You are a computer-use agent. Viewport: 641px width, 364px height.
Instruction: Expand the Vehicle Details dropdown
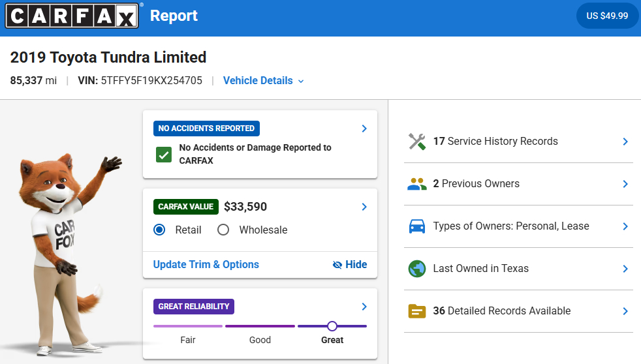[263, 81]
